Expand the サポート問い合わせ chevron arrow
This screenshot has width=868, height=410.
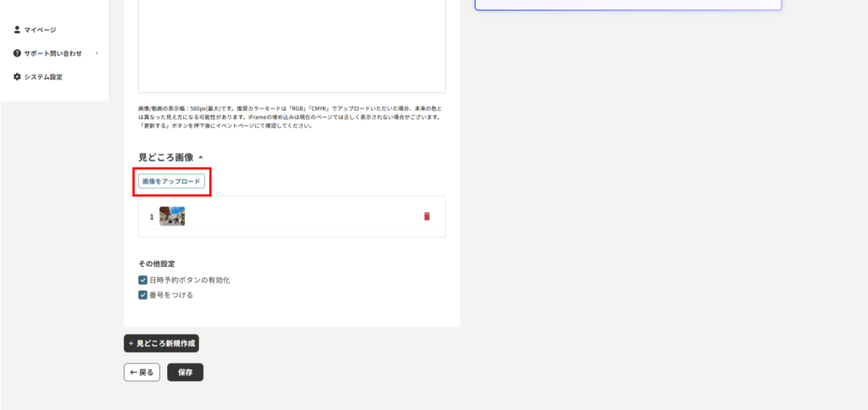(x=97, y=53)
